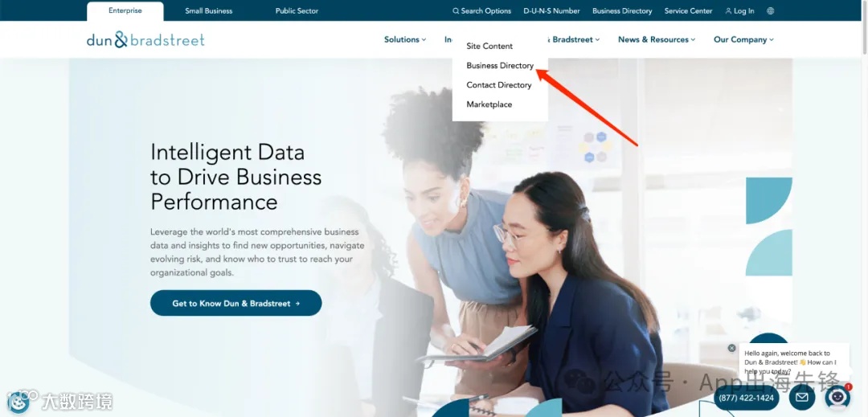Expand the Solutions menu
Screen dimensions: 868x417
405,39
